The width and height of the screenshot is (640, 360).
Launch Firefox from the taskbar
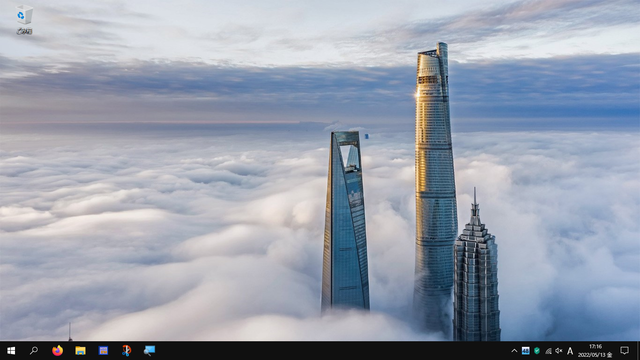coord(58,351)
